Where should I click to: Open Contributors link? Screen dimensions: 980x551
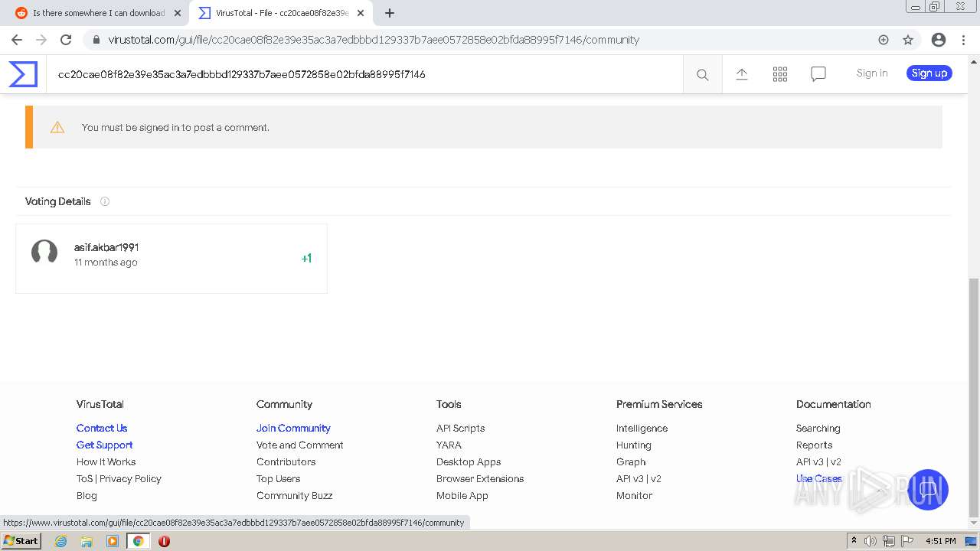coord(286,461)
